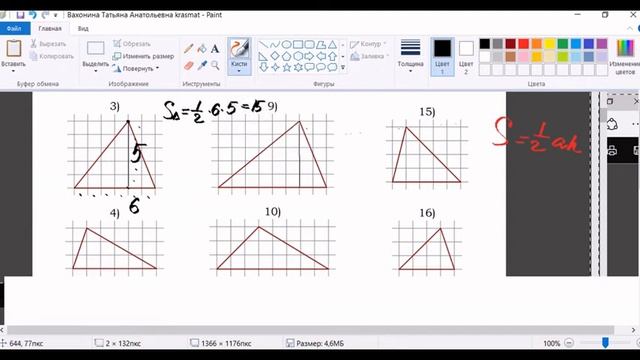Image resolution: width=640 pixels, height=360 pixels.
Task: Choose the Rectangle shape
Action: [298, 44]
